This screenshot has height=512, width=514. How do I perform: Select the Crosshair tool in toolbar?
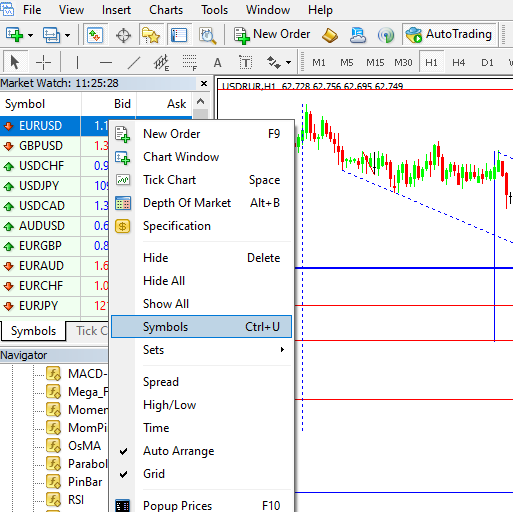(x=43, y=62)
